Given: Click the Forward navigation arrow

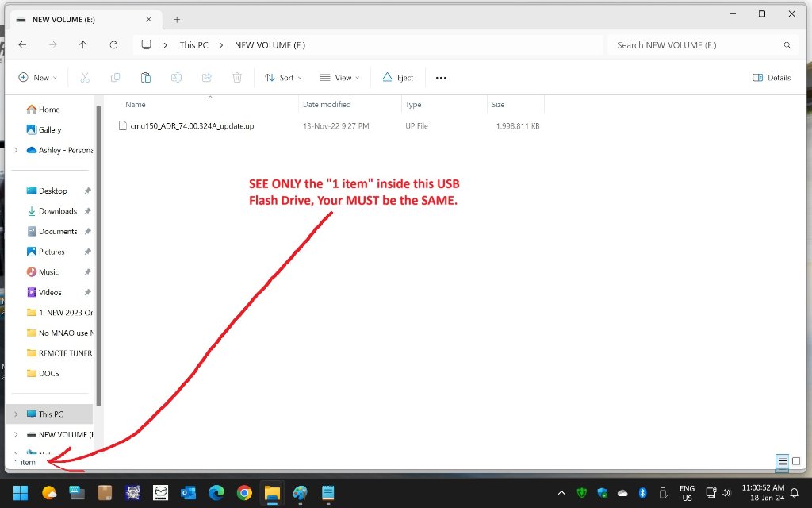Looking at the screenshot, I should (53, 45).
